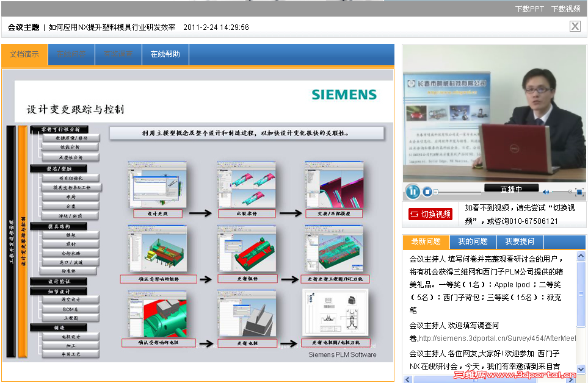Pause the live video stream
Viewport: 588px width, 383px height.
point(413,192)
